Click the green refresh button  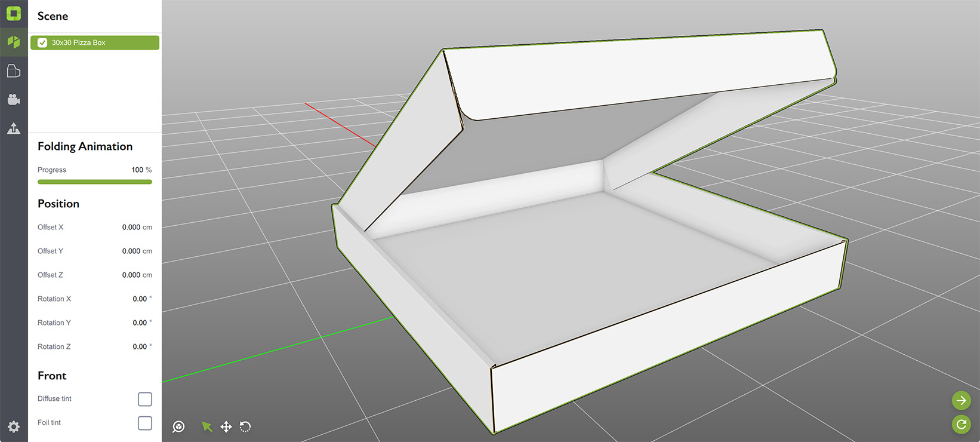pos(961,424)
